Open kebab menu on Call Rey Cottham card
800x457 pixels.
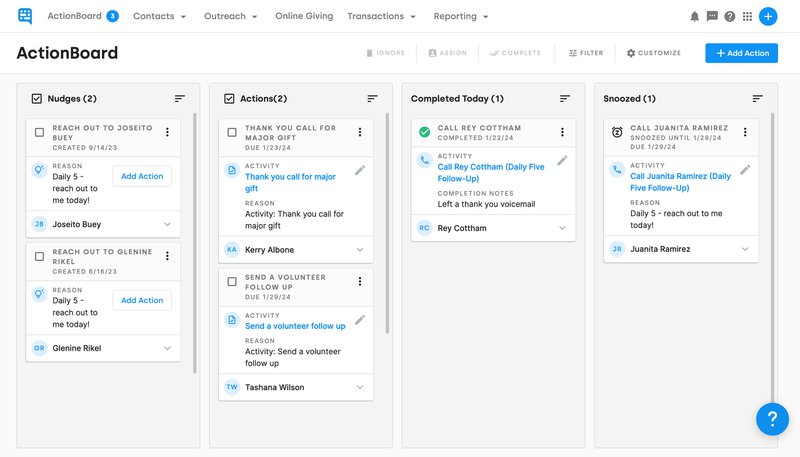tap(563, 132)
